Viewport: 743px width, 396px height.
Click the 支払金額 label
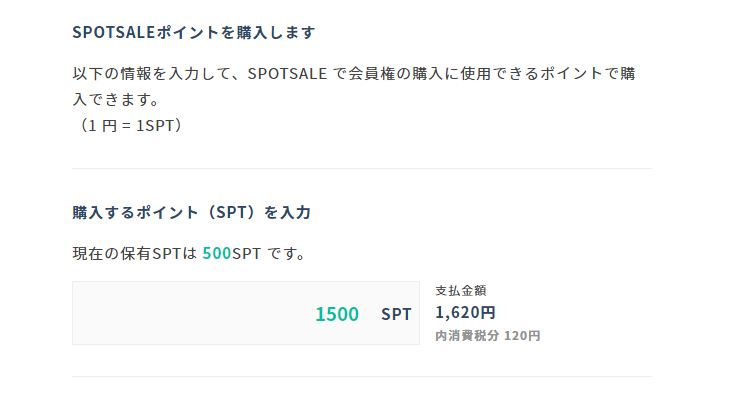(x=461, y=290)
